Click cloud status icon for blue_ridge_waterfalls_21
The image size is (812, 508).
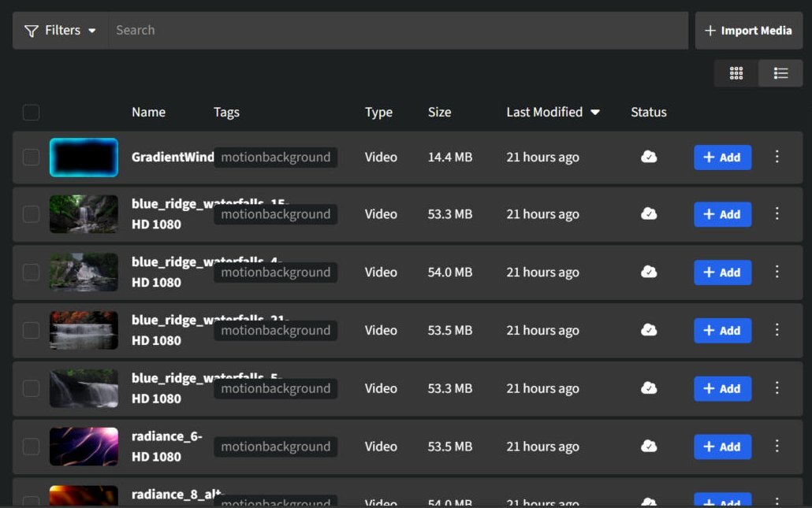coord(648,330)
